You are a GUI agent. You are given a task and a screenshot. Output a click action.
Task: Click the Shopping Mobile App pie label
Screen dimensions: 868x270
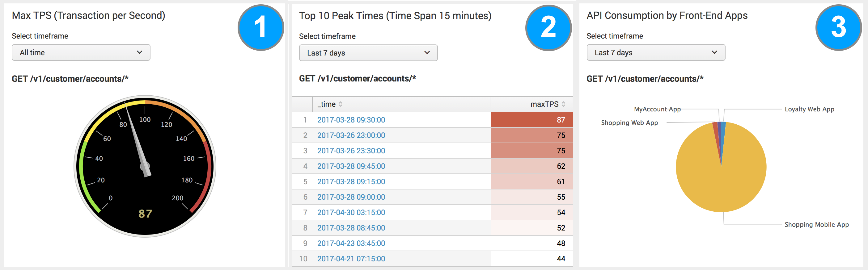[816, 225]
